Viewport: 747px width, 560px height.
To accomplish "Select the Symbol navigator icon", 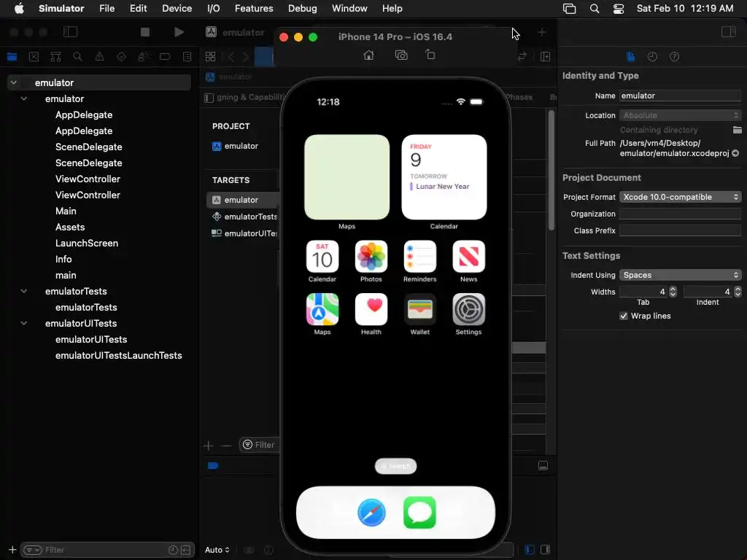I will click(x=55, y=57).
